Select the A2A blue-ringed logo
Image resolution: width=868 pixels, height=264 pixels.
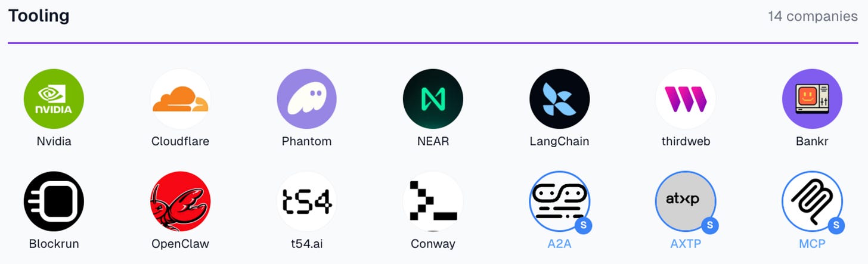point(559,201)
